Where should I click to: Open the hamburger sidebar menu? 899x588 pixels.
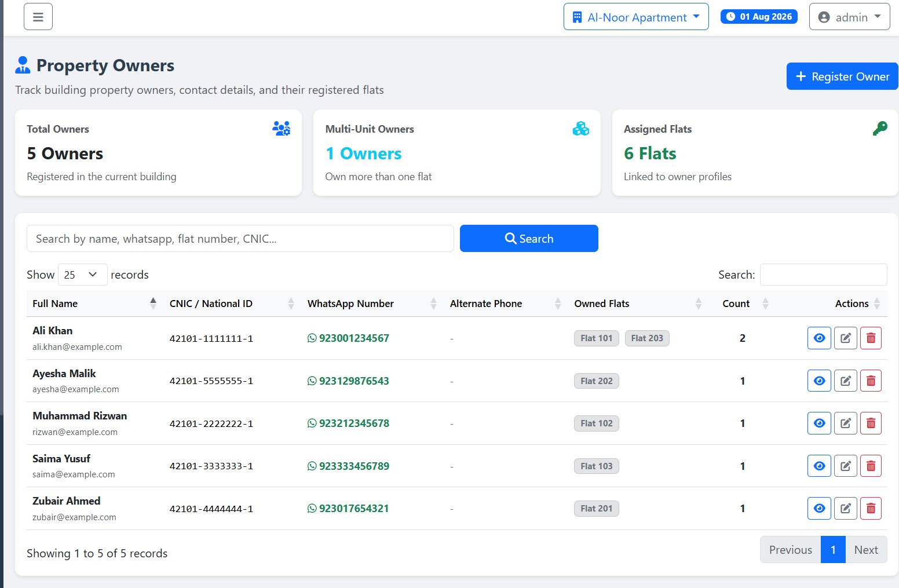point(38,17)
